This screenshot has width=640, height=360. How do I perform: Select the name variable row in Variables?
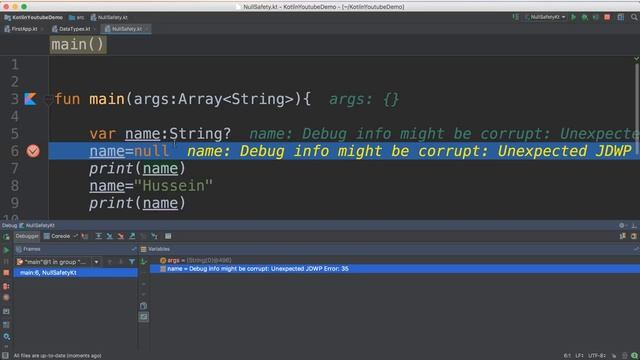pyautogui.click(x=395, y=269)
